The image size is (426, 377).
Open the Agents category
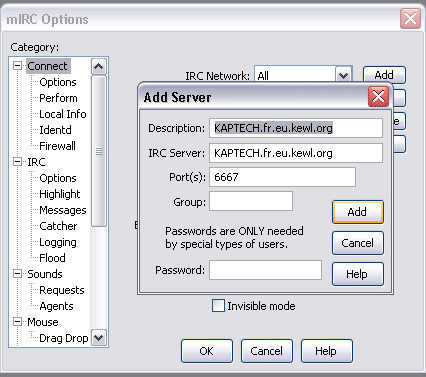click(56, 306)
